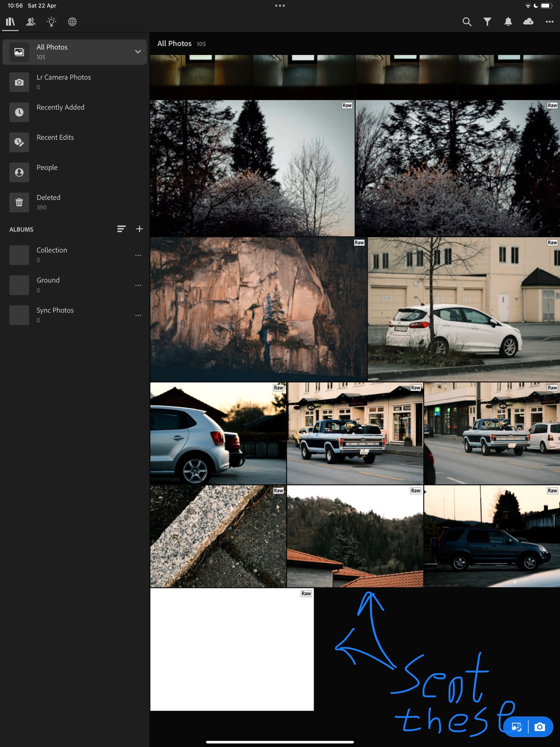
Task: Expand the All Photos chevron
Action: click(138, 52)
